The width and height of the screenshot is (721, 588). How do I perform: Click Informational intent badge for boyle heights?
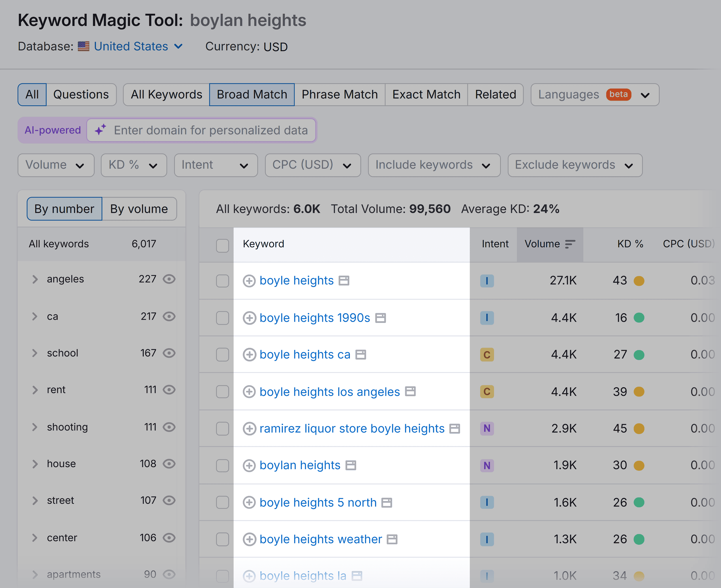point(487,281)
